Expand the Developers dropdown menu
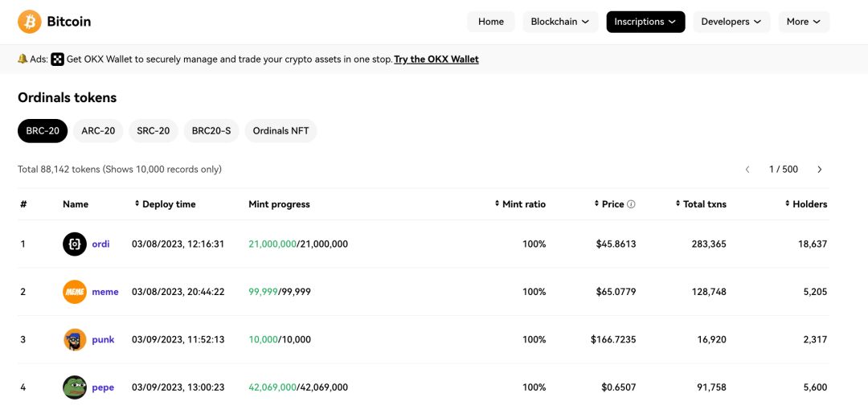 731,22
